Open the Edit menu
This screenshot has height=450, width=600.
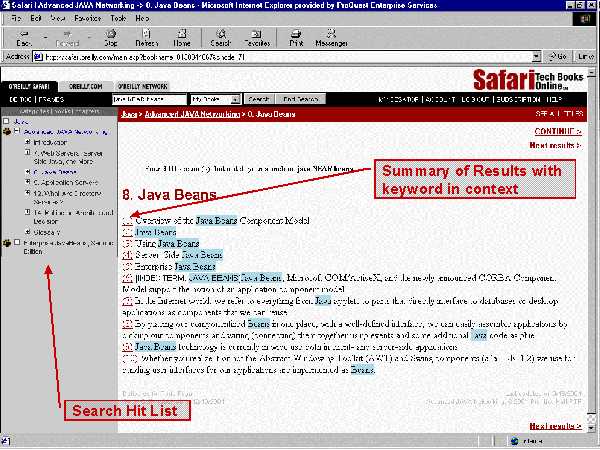pyautogui.click(x=36, y=18)
